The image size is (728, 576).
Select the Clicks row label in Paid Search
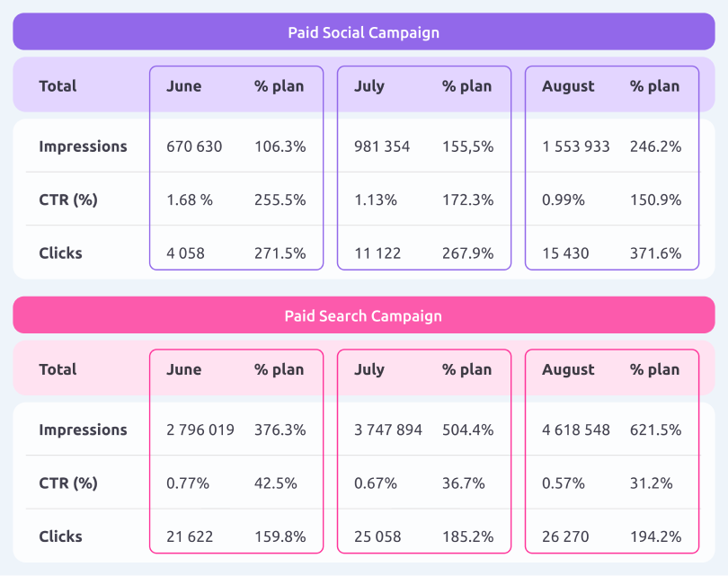pyautogui.click(x=60, y=536)
